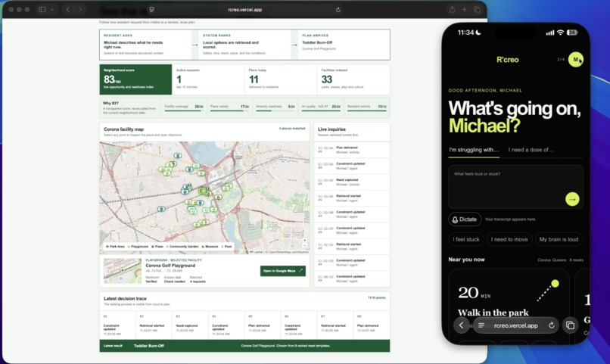Click the desktop Safari address bar
The width and height of the screenshot is (610, 364).
244,9
